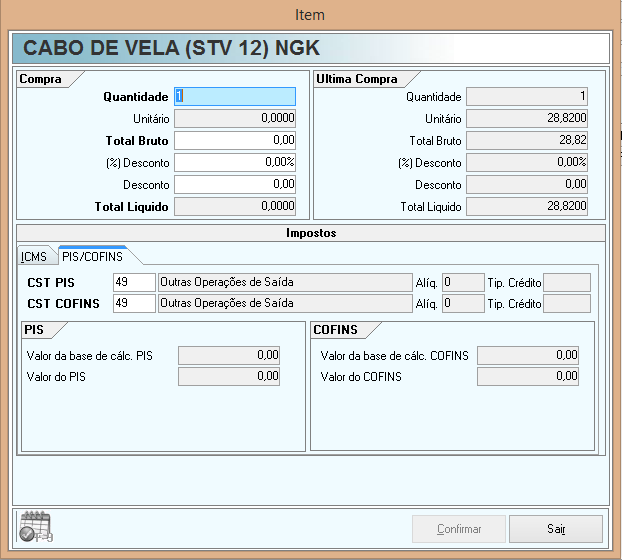Click Ultima Compra Desconto 0,00 field

tap(527, 184)
